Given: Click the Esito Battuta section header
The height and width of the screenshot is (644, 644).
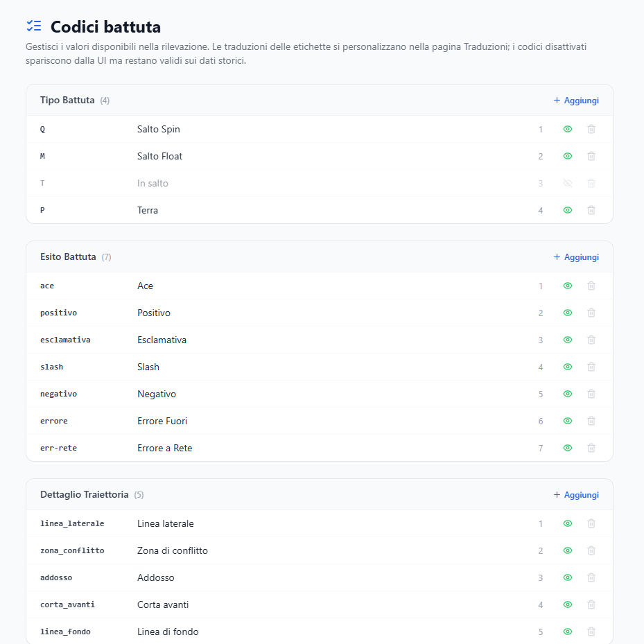Looking at the screenshot, I should [68, 256].
